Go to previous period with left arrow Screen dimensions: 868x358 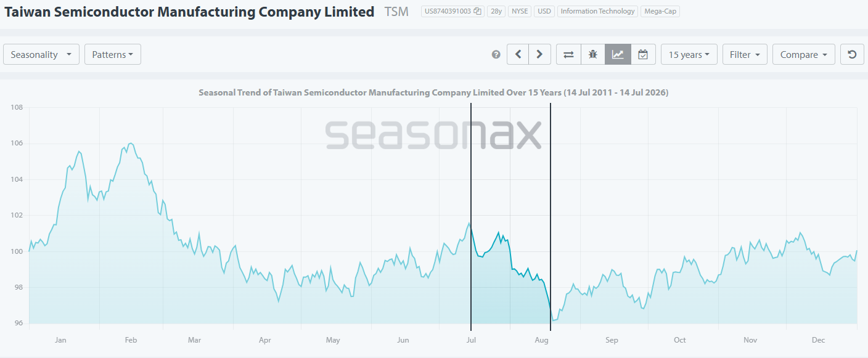[x=518, y=54]
